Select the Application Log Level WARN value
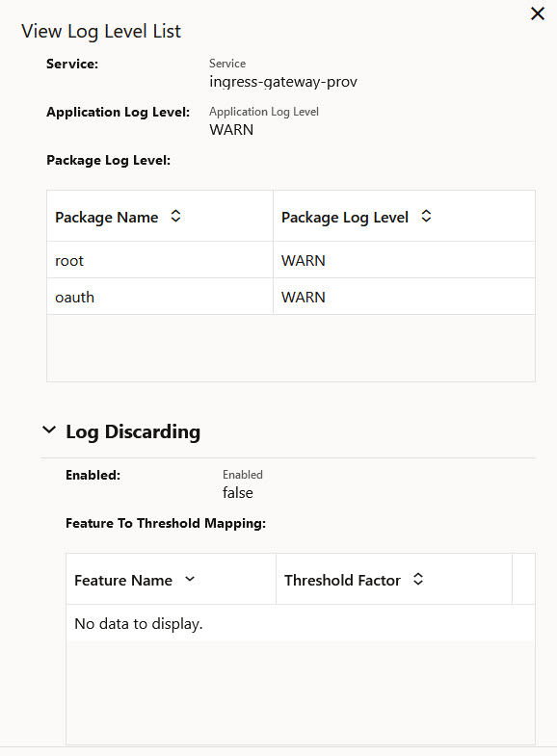The width and height of the screenshot is (557, 756). point(231,130)
